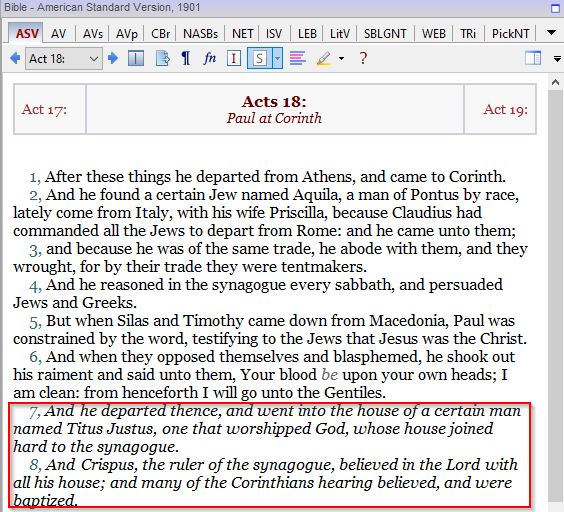Switch to the LitV version tab
Image resolution: width=564 pixels, height=512 pixels.
340,33
